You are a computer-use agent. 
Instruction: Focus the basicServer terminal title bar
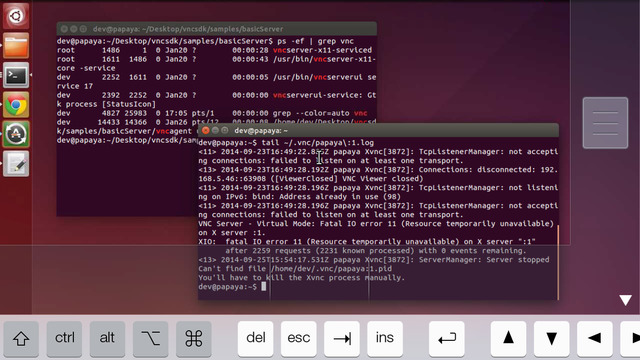point(217,29)
